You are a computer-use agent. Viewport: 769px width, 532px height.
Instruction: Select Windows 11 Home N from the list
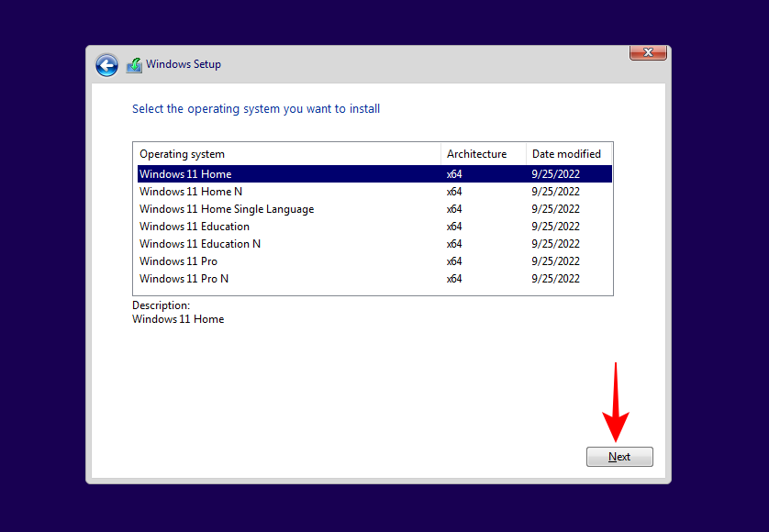coord(190,191)
